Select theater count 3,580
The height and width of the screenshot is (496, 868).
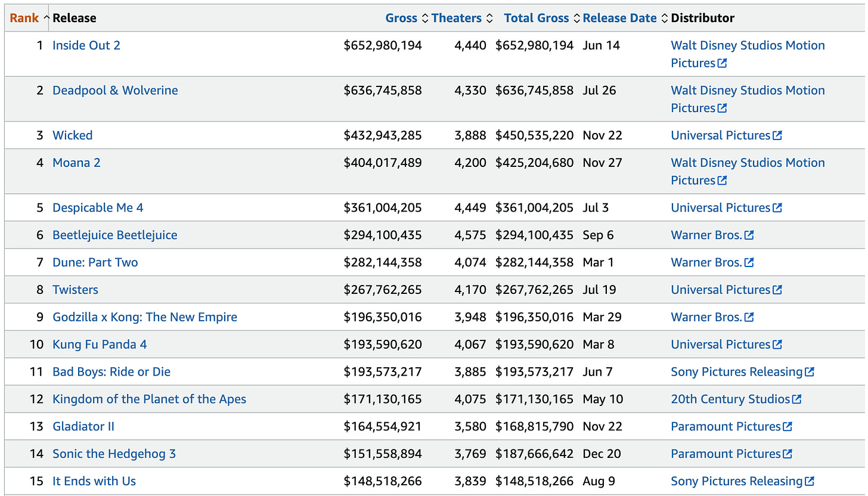[x=470, y=427]
